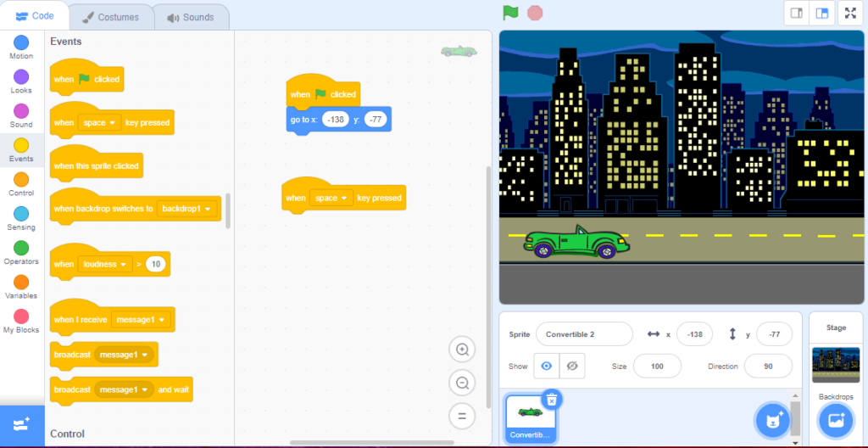Viewport: 868px width, 448px height.
Task: Select the Motion blocks category
Action: pyautogui.click(x=21, y=48)
